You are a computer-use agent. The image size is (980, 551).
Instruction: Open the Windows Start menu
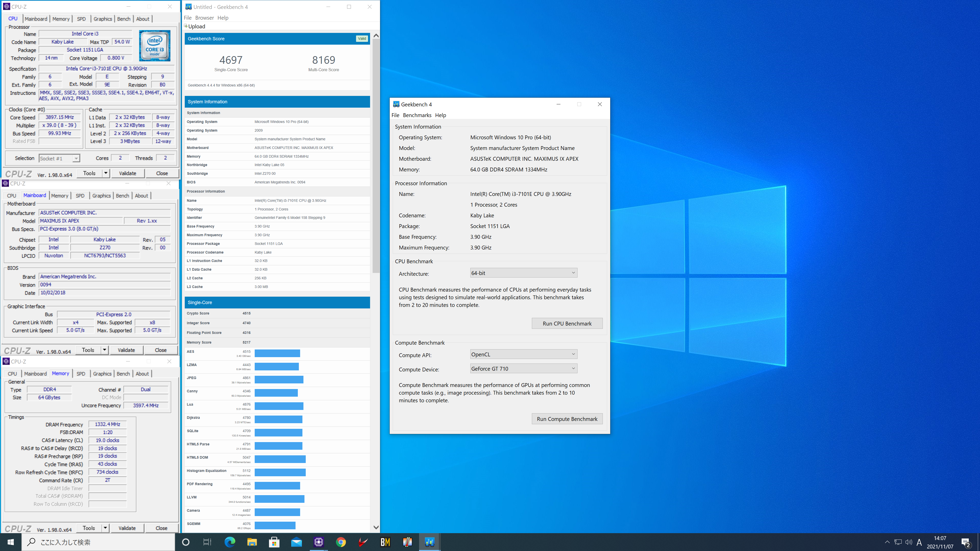[11, 542]
